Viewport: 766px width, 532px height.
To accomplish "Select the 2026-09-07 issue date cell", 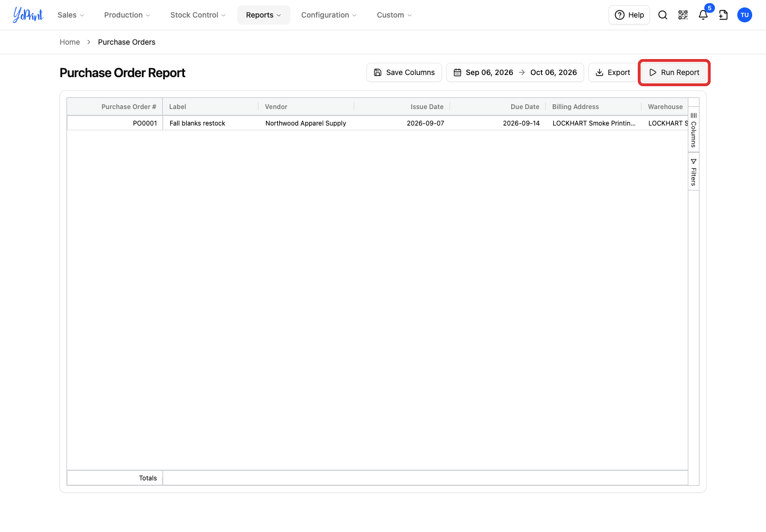I will click(402, 123).
